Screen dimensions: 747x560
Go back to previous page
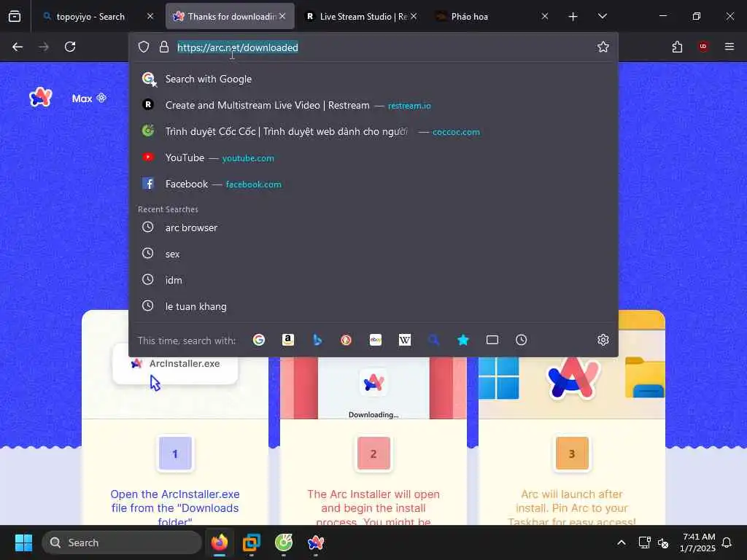coord(18,47)
